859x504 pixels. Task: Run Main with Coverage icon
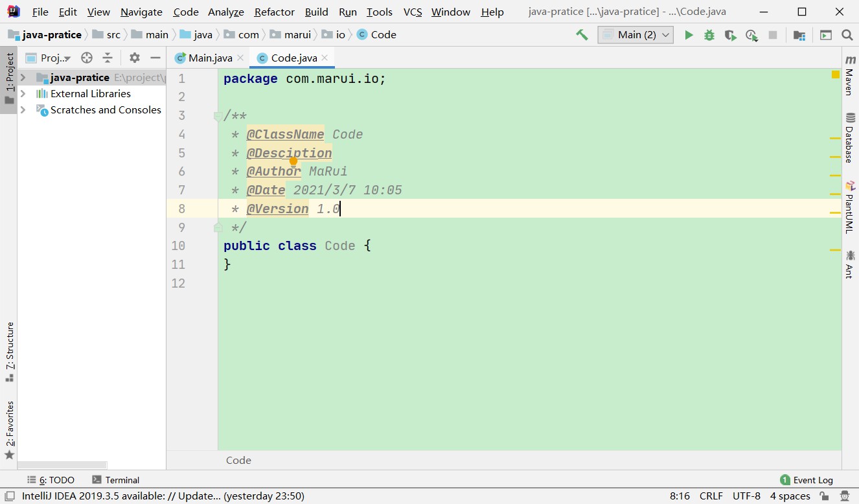[x=730, y=35]
